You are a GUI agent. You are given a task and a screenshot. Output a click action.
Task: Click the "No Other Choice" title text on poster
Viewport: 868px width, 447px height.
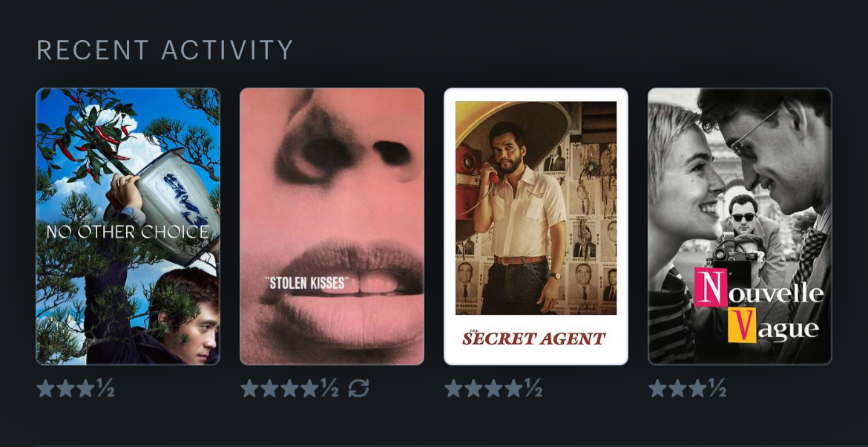(128, 232)
